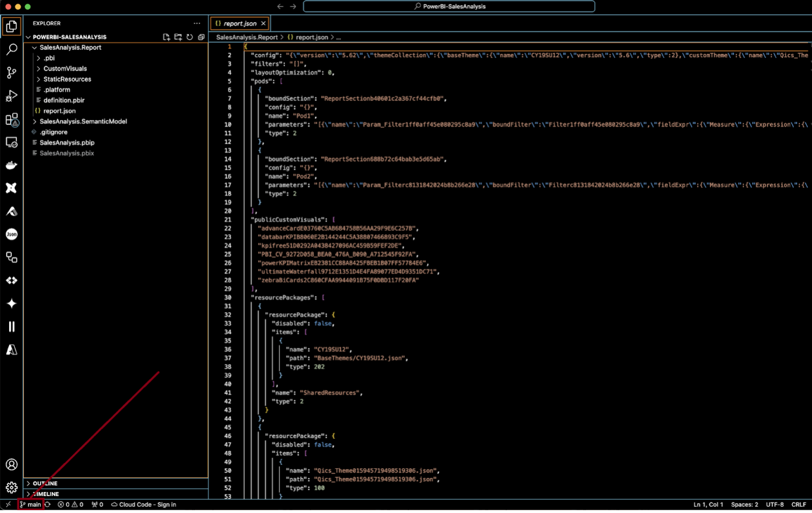This screenshot has height=513, width=812.
Task: Select the report.json editor tab
Action: (x=239, y=23)
